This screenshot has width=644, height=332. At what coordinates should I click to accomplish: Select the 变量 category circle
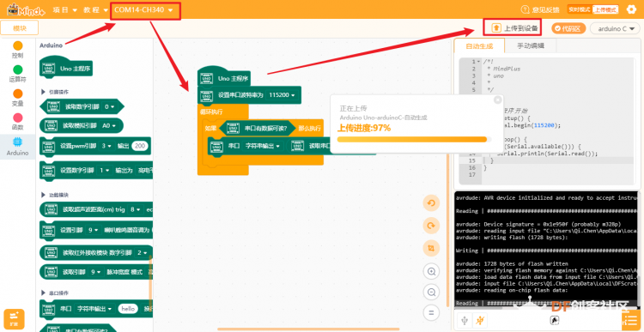(x=18, y=94)
